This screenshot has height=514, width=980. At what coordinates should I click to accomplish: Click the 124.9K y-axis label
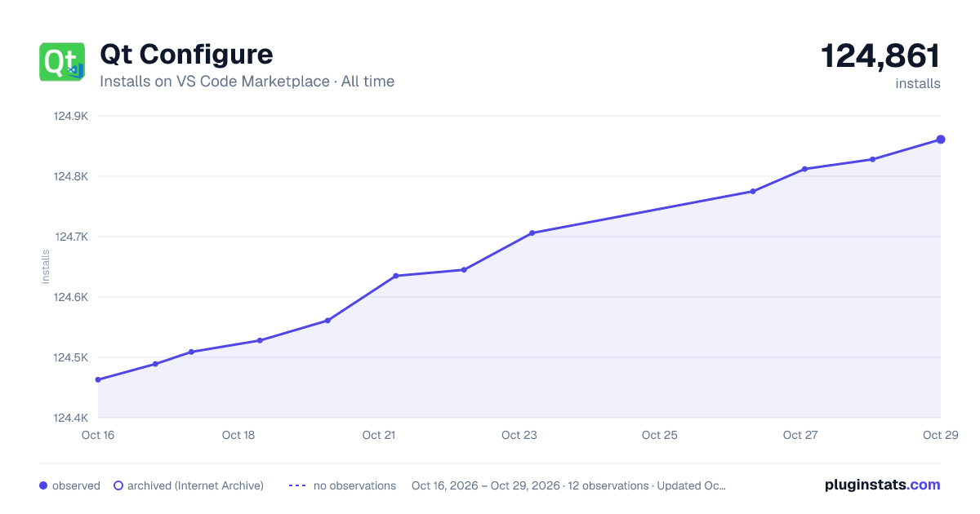point(70,116)
